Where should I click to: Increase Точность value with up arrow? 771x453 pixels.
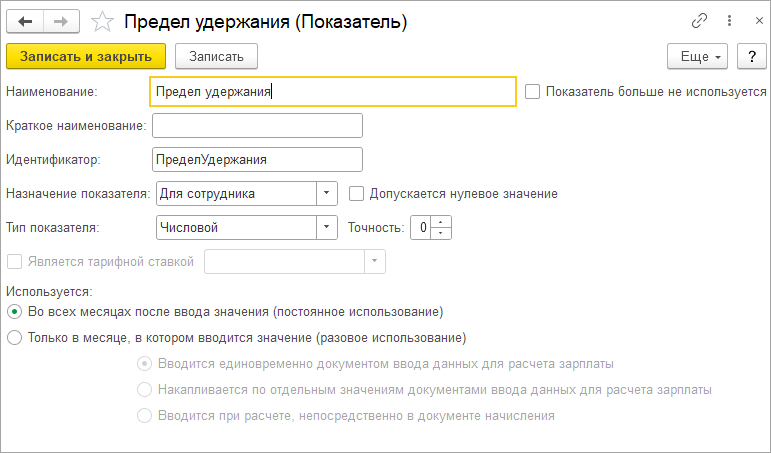(x=441, y=222)
